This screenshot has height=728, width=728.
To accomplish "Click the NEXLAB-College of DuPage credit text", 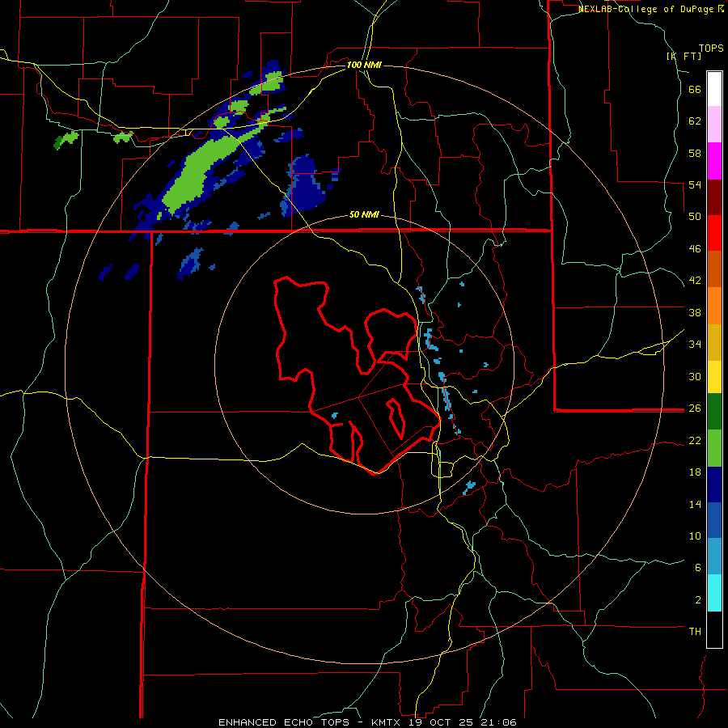I will tap(648, 9).
